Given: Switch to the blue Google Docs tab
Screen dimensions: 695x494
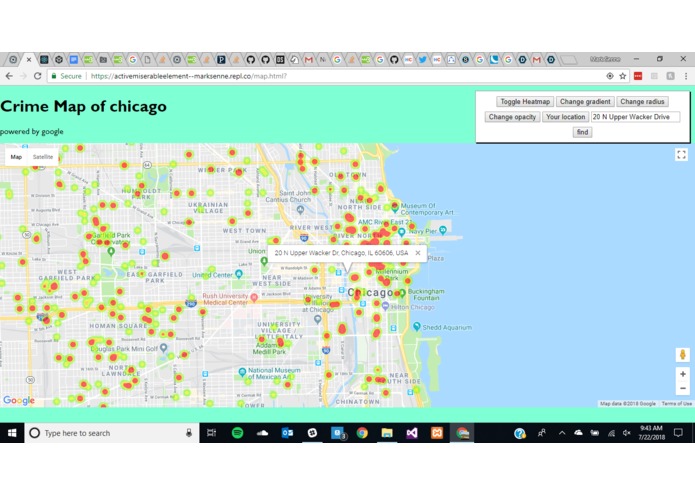Looking at the screenshot, I should tap(74, 59).
